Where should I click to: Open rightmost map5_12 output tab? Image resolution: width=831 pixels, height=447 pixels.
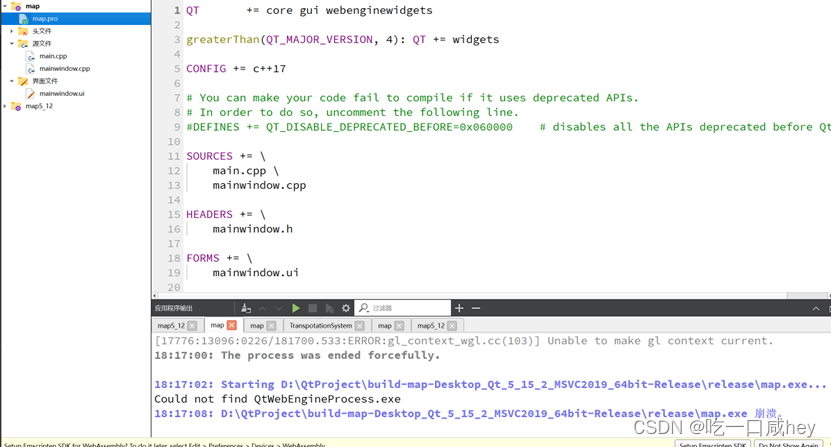[x=431, y=326]
